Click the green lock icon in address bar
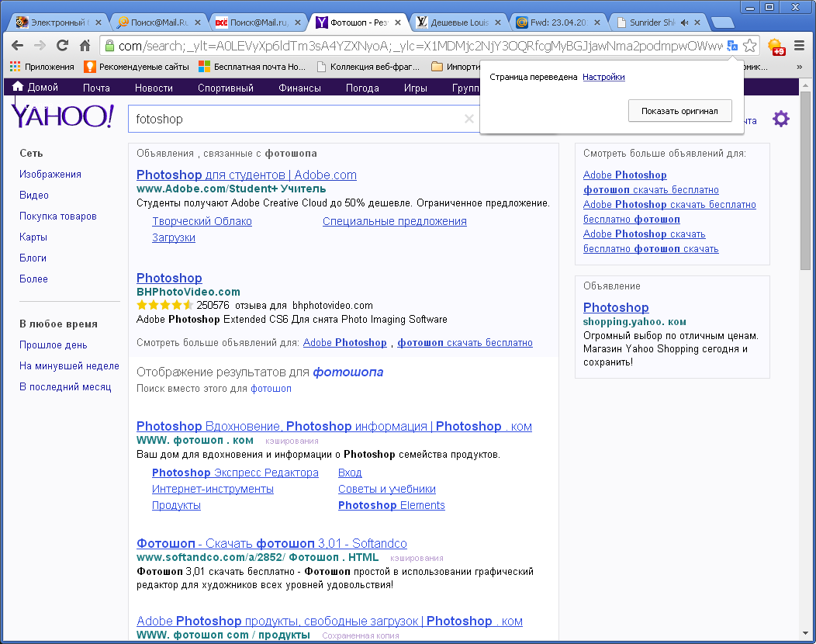816x644 pixels. click(x=109, y=46)
